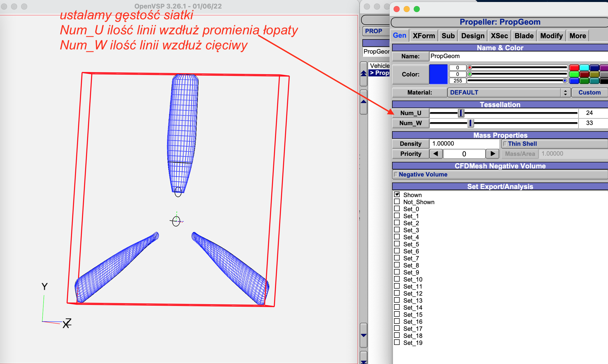The height and width of the screenshot is (364, 608).
Task: Uncheck the Shown set checkbox
Action: [x=397, y=195]
